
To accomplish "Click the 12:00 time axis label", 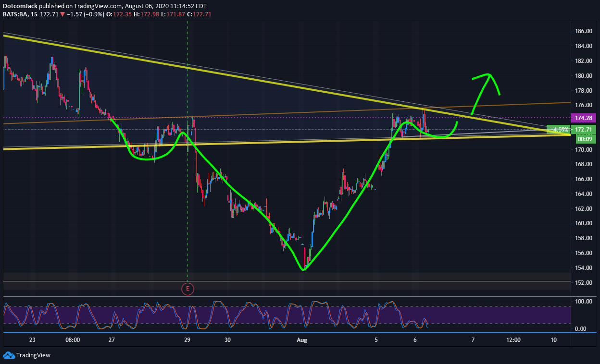I will tap(513, 340).
